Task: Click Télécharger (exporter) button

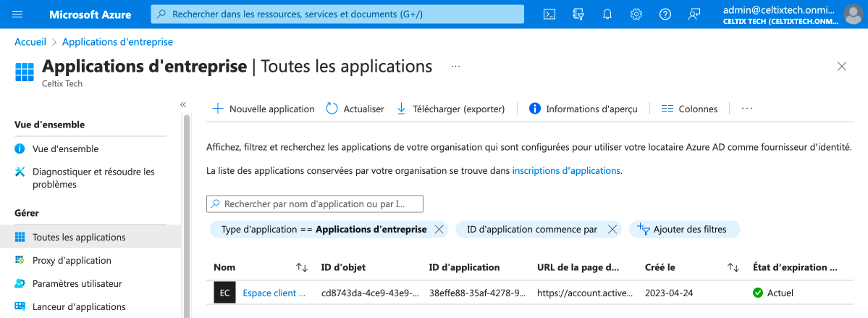Action: click(450, 109)
